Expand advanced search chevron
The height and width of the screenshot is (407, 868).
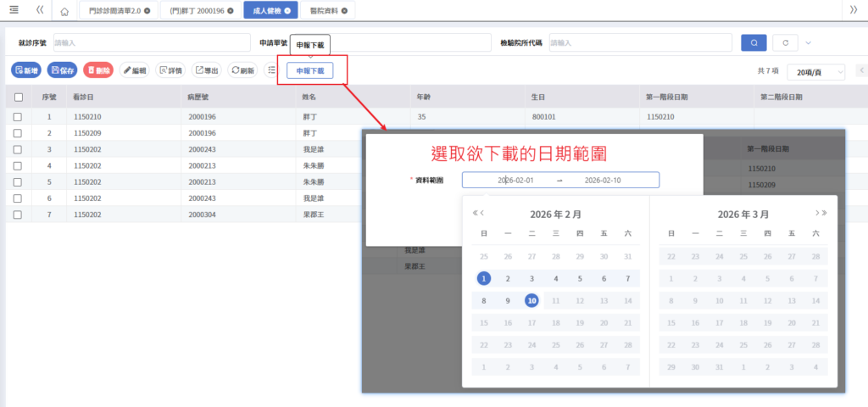[808, 42]
